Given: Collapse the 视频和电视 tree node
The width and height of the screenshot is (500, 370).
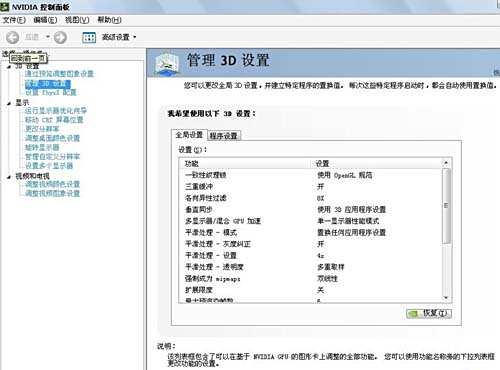Looking at the screenshot, I should coord(9,177).
